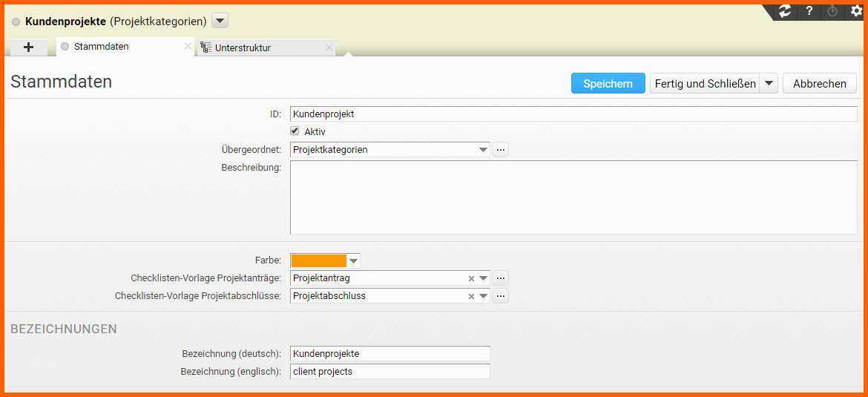This screenshot has width=868, height=397.
Task: Clear the Projektantrag checklist selection
Action: (x=471, y=278)
